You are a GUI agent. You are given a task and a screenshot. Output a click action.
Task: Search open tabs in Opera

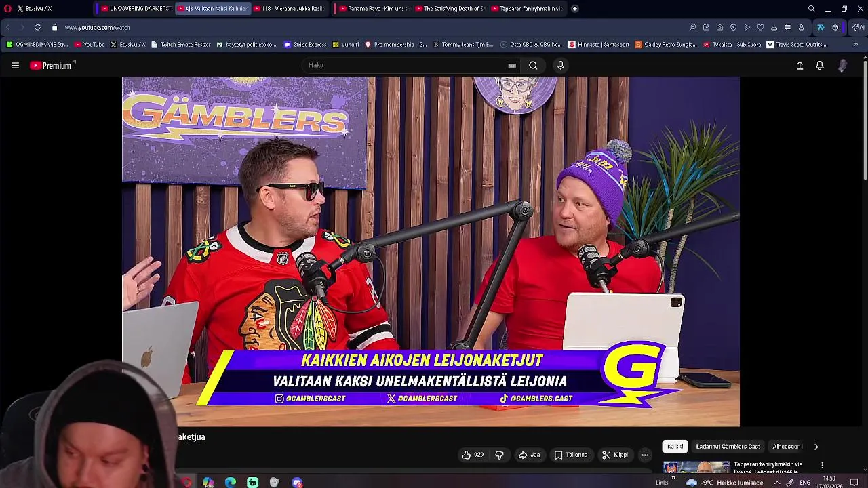[811, 9]
